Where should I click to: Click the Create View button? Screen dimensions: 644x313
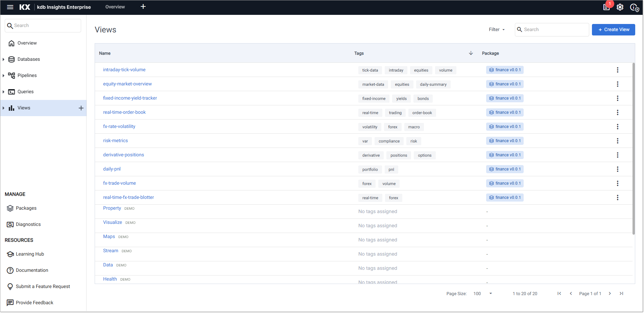(613, 30)
